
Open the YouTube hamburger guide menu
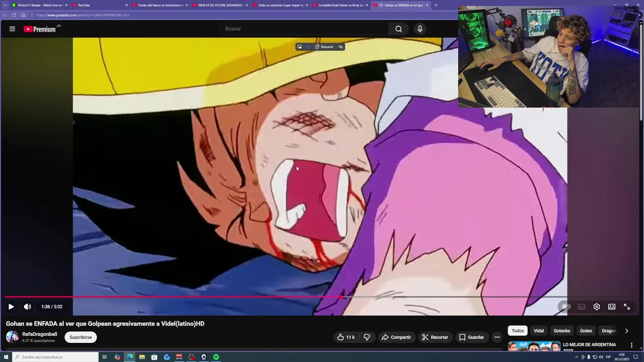[x=12, y=29]
